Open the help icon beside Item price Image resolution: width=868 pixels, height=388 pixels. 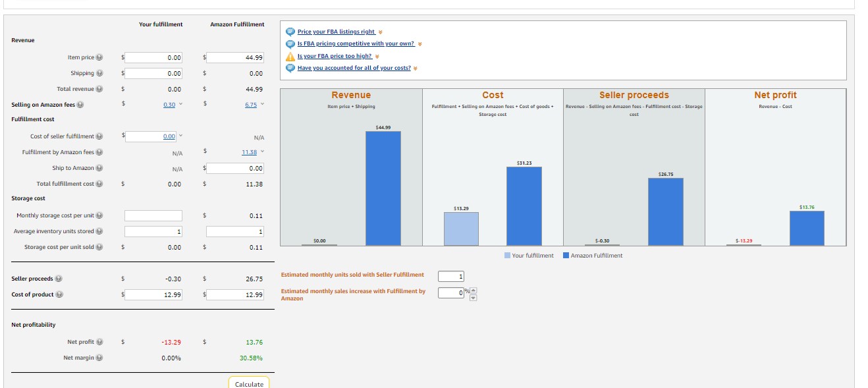click(100, 57)
